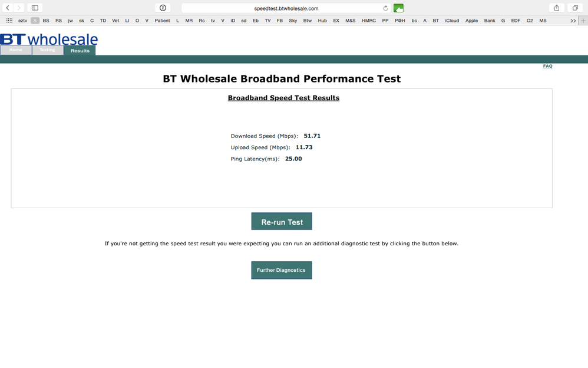This screenshot has height=368, width=588.
Task: Open the MS bookmark
Action: coord(543,21)
